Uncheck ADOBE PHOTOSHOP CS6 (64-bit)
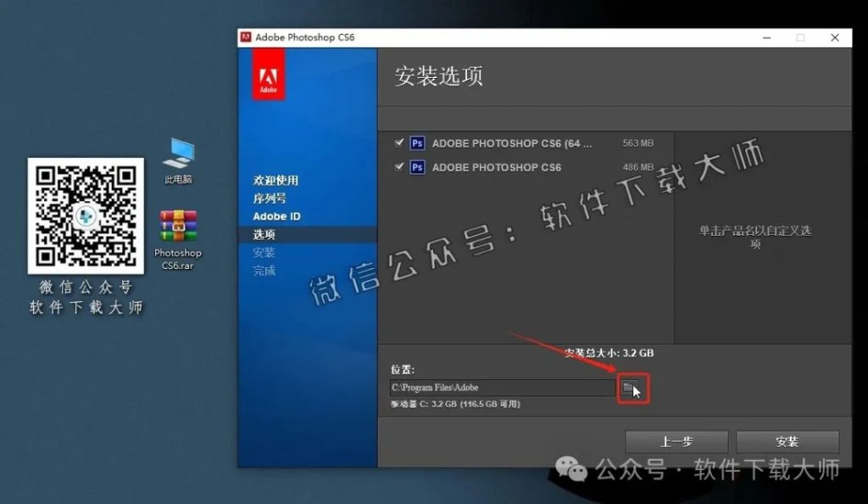Screen dimensions: 868x504 [x=398, y=143]
